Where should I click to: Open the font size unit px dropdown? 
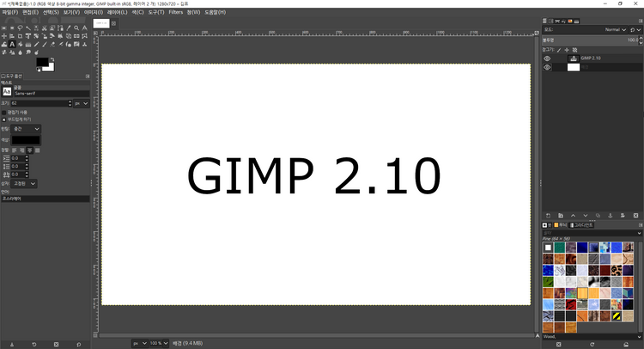81,103
